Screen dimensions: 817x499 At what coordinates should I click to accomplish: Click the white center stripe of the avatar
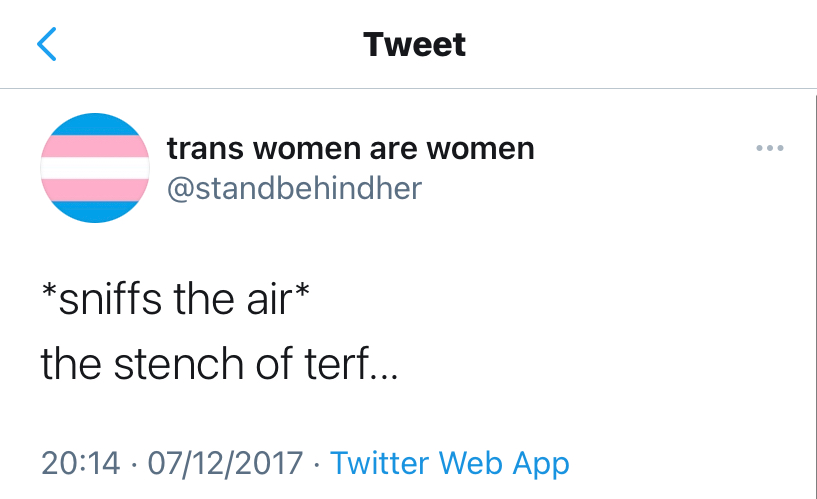point(94,167)
